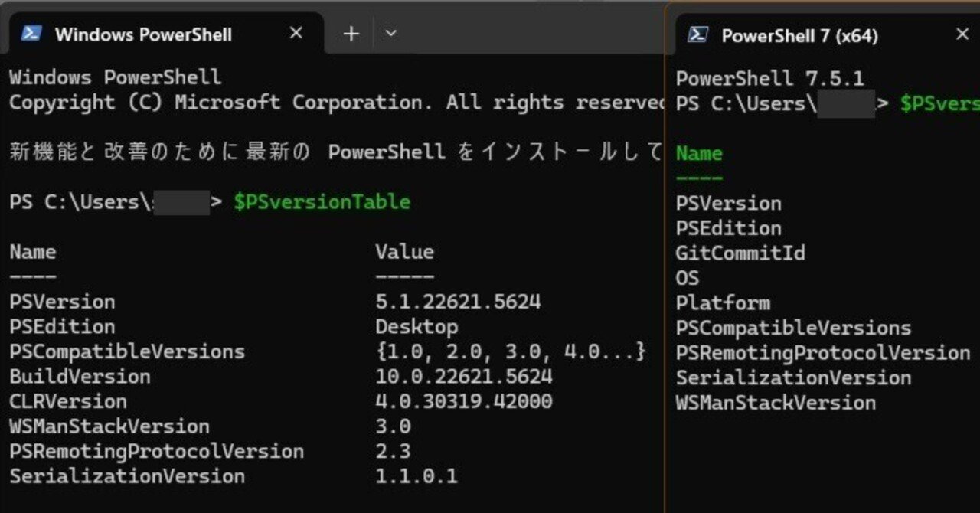
Task: Close the Windows PowerShell tab with its X
Action: pyautogui.click(x=295, y=33)
